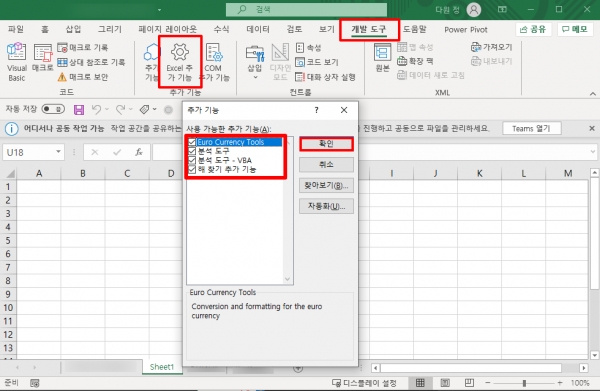The width and height of the screenshot is (600, 391).
Task: Open 매크로 보안 warning icon
Action: pos(62,77)
